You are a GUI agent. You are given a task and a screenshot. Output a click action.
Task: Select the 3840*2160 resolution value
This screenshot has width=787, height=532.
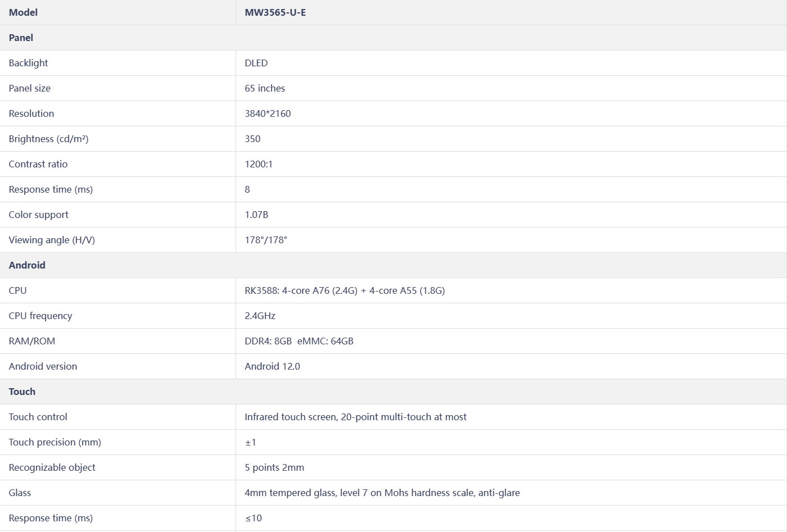click(268, 113)
